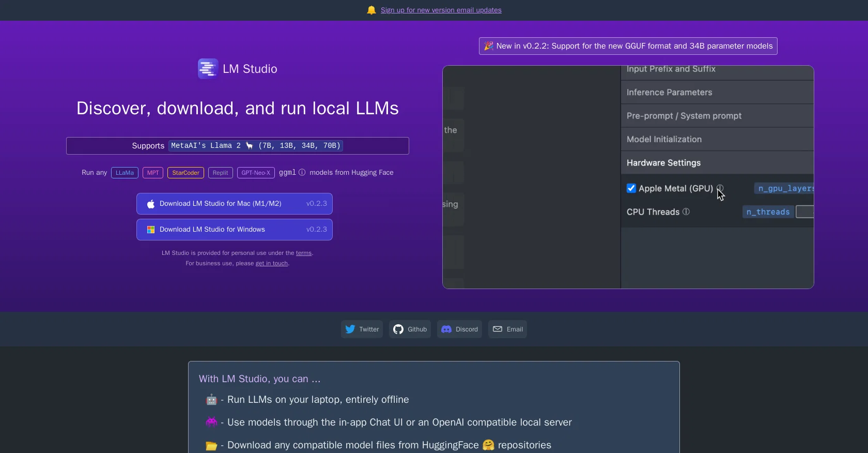Viewport: 868px width, 453px height.
Task: Select the MPT model tag
Action: [153, 173]
